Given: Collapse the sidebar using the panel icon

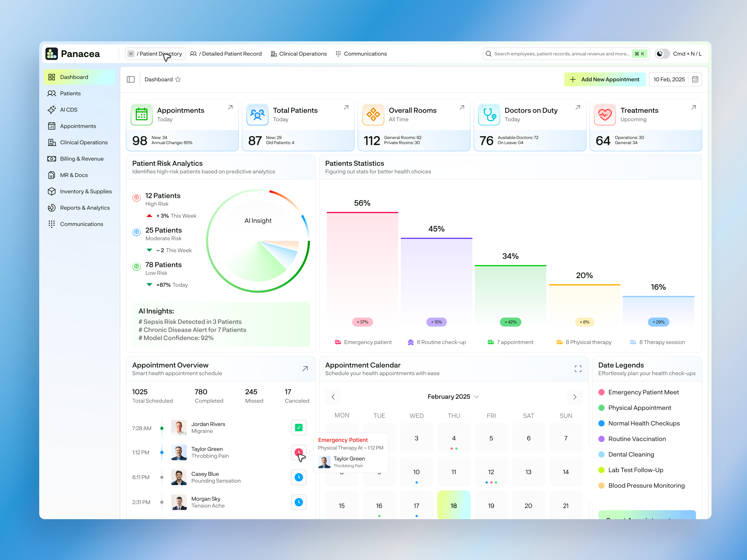Looking at the screenshot, I should click(131, 79).
